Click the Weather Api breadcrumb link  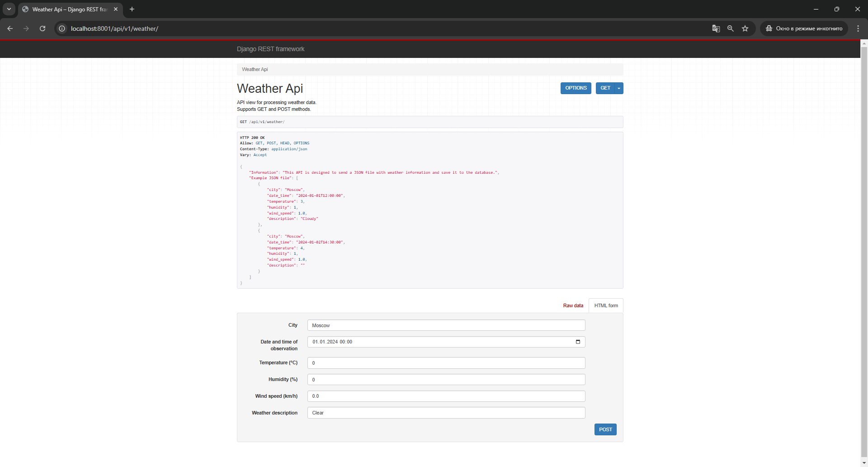(x=255, y=69)
